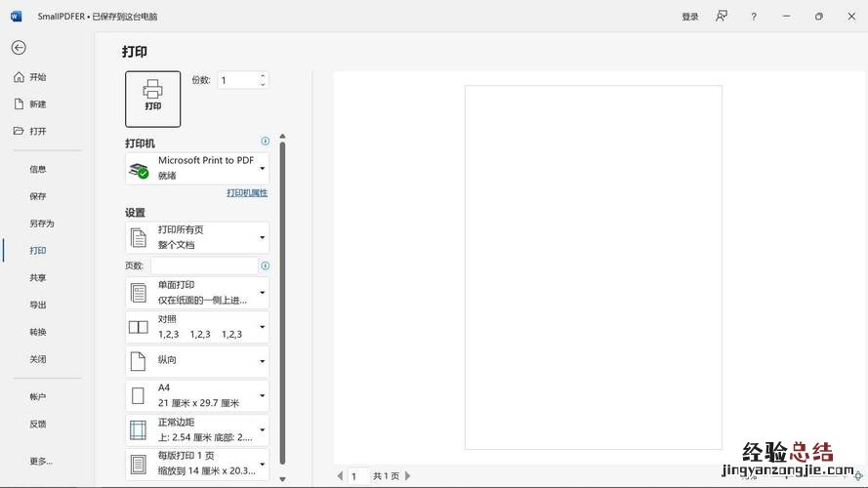
Task: Restore down the Word window
Action: coord(819,17)
